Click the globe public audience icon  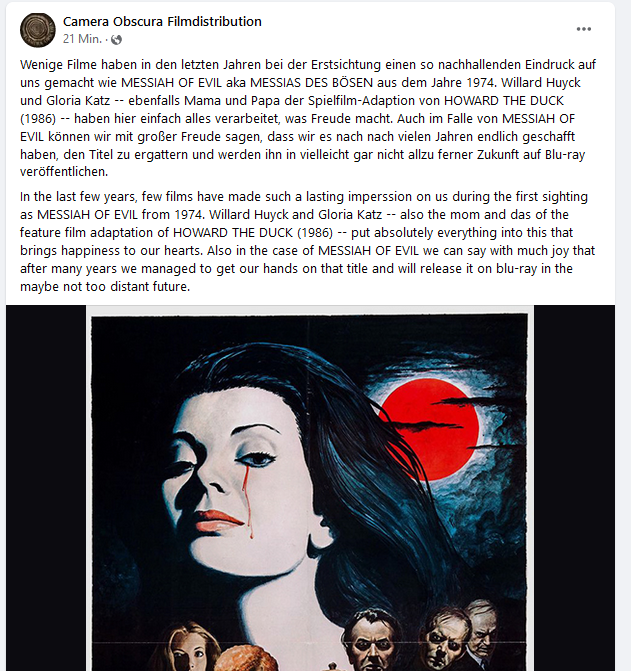pyautogui.click(x=116, y=40)
